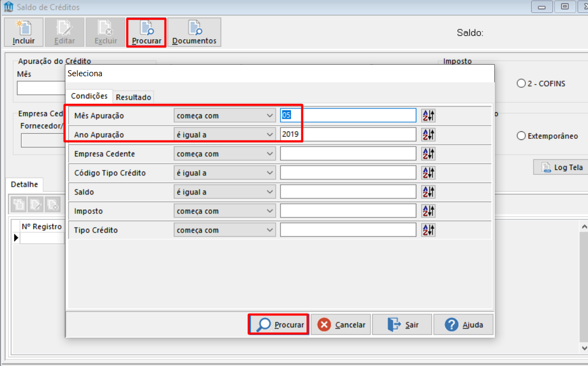588x366 pixels.
Task: Click the Excluir toolbar button
Action: [x=105, y=32]
